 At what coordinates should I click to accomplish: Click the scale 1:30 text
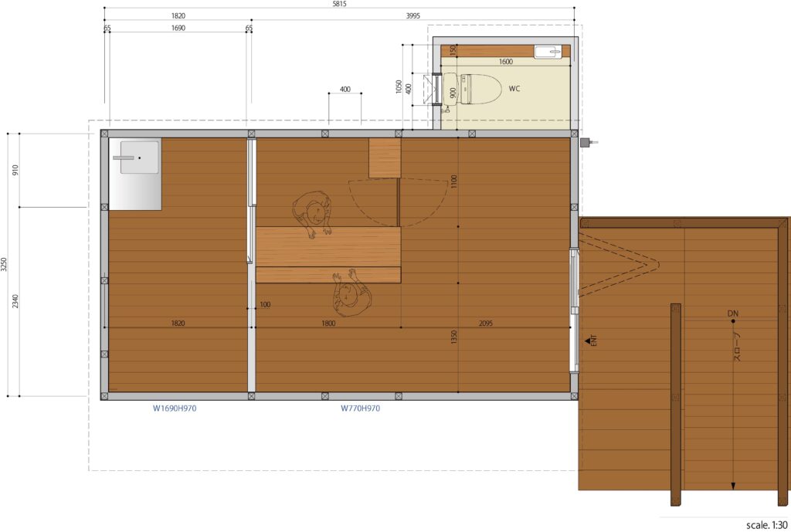coord(767,525)
